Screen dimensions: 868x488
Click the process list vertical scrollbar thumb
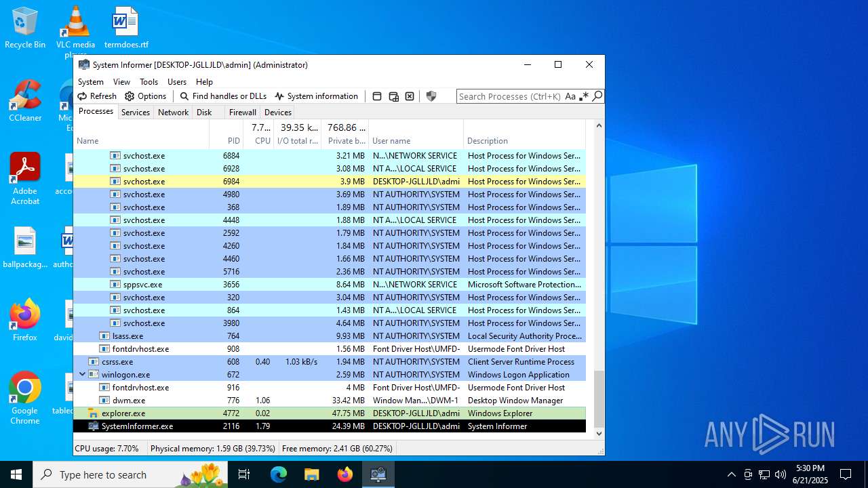tap(598, 399)
